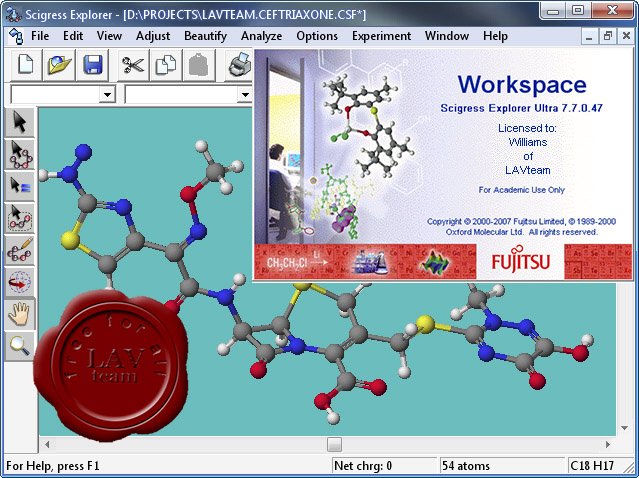Click the New document icon

click(26, 65)
